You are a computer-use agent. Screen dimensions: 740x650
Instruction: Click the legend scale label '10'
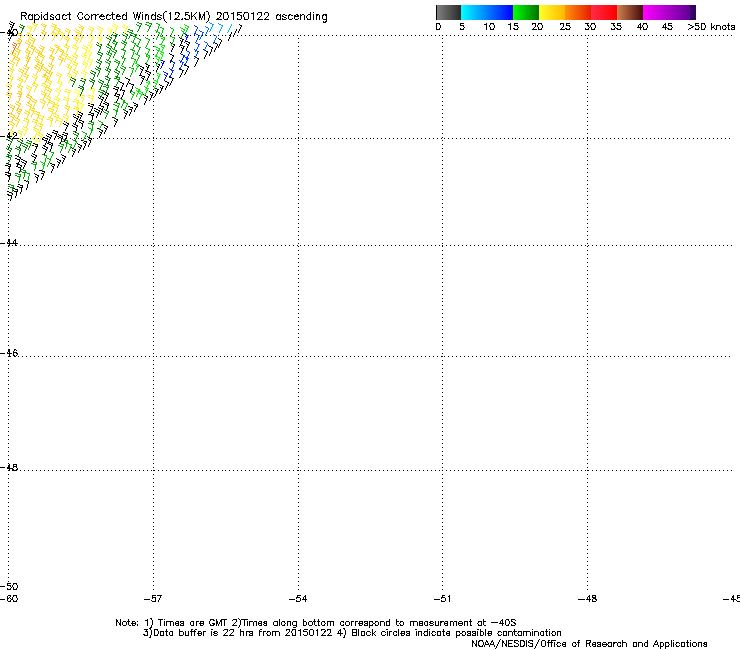(x=489, y=27)
